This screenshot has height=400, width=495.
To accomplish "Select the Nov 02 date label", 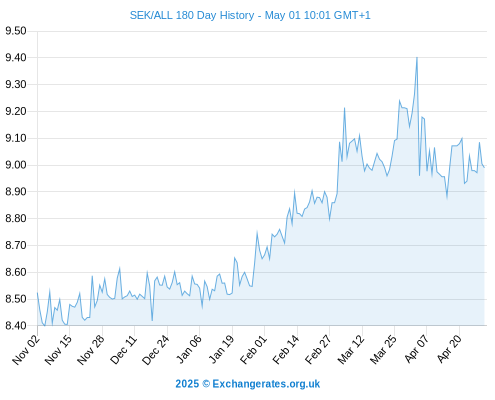I will click(x=26, y=349).
